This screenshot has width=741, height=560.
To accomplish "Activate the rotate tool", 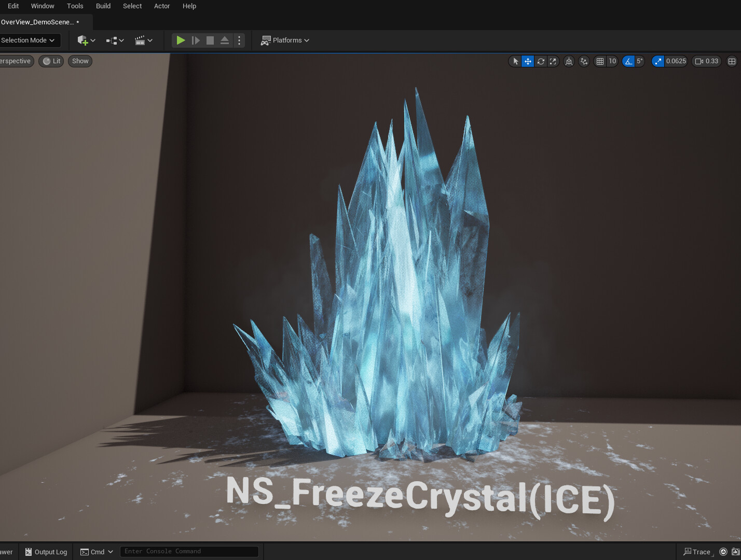I will (541, 61).
